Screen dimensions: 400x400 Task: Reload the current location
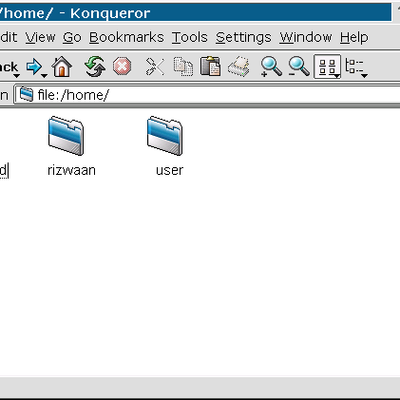coord(95,66)
